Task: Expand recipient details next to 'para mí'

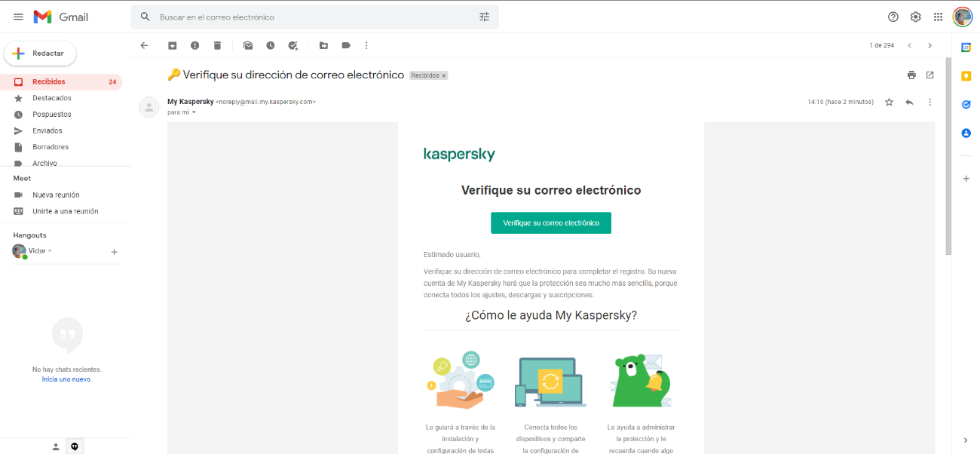Action: (194, 112)
